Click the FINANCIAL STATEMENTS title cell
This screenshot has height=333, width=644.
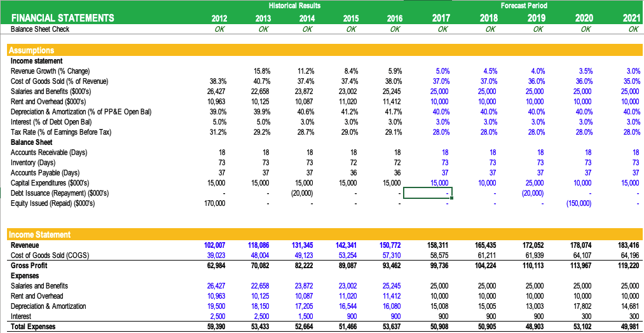63,18
